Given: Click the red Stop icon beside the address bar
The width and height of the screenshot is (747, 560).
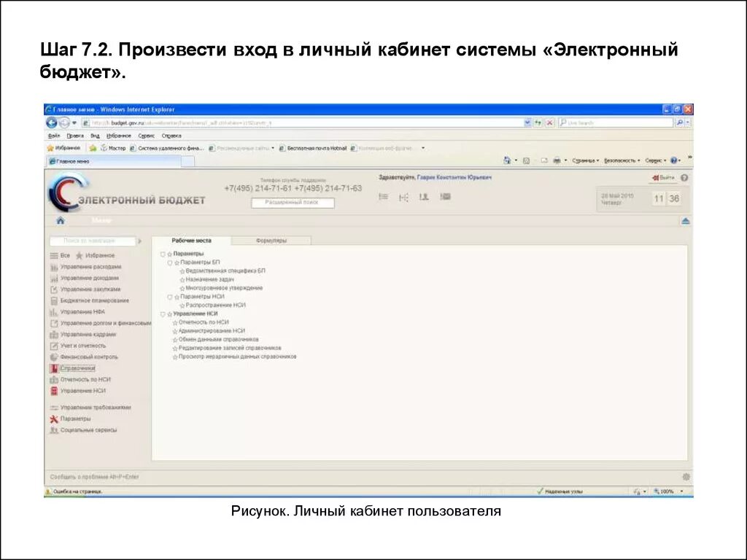Looking at the screenshot, I should tap(549, 122).
